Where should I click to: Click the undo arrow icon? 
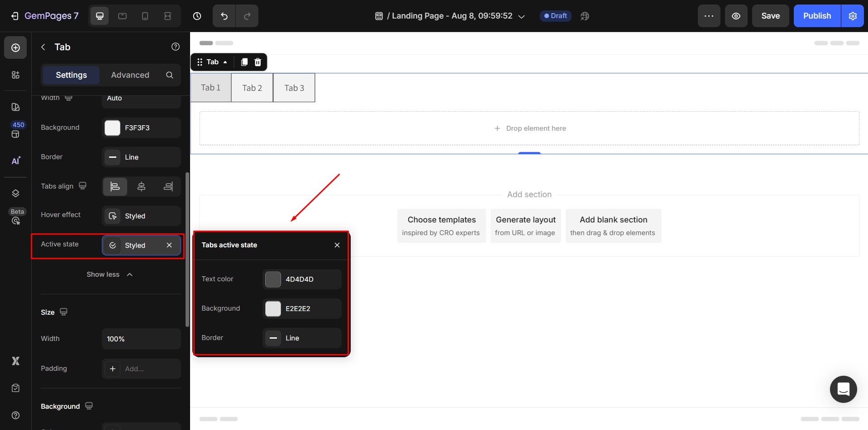(x=224, y=16)
